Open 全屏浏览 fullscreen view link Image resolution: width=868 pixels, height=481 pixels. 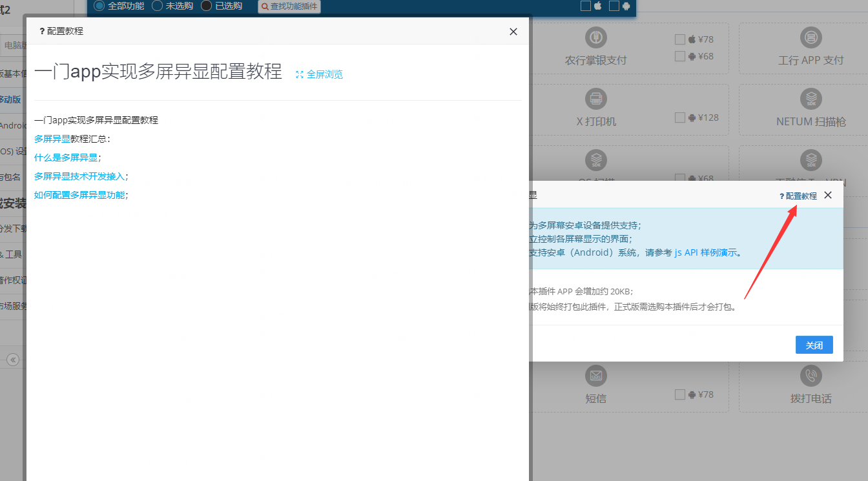tap(319, 74)
